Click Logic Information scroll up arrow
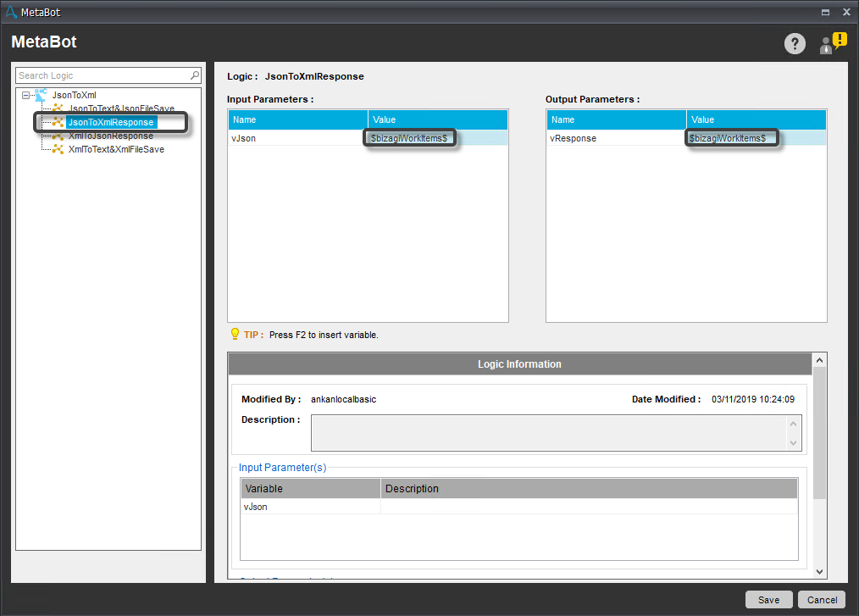Viewport: 859px width, 616px height. tap(819, 360)
